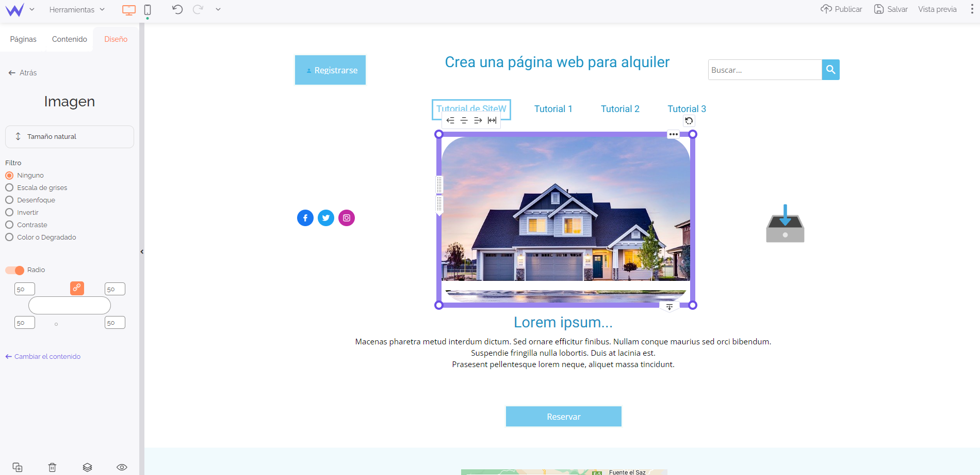
Task: Select the Escala de grises filter
Action: [x=36, y=188]
